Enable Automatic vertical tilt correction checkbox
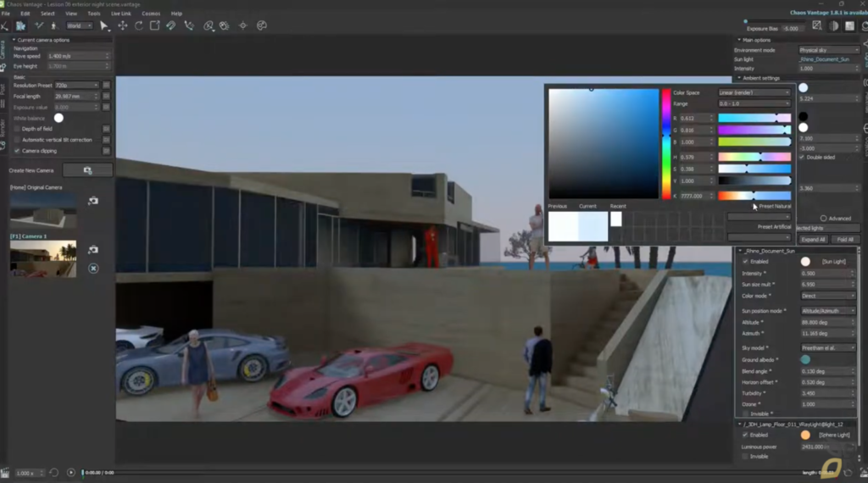 (x=17, y=140)
